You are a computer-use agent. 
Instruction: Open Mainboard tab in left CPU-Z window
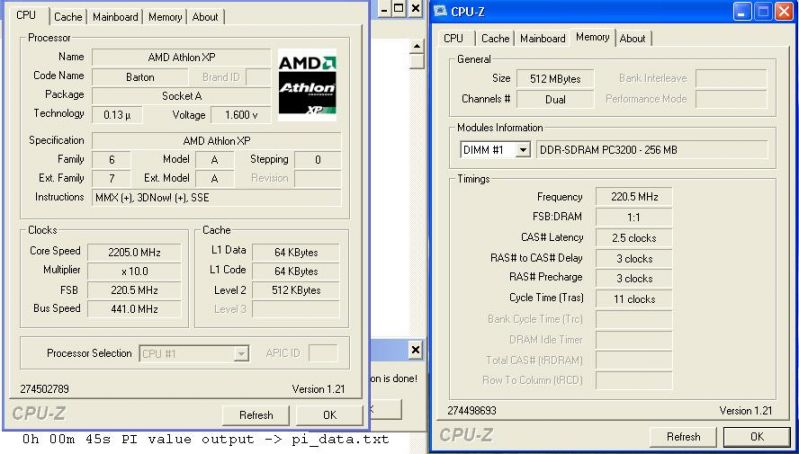tap(115, 17)
